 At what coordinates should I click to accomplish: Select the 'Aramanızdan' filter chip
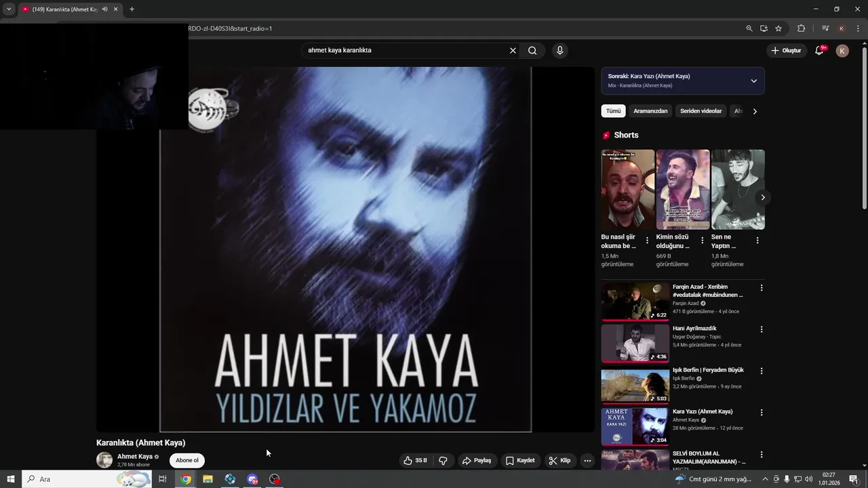click(x=650, y=111)
